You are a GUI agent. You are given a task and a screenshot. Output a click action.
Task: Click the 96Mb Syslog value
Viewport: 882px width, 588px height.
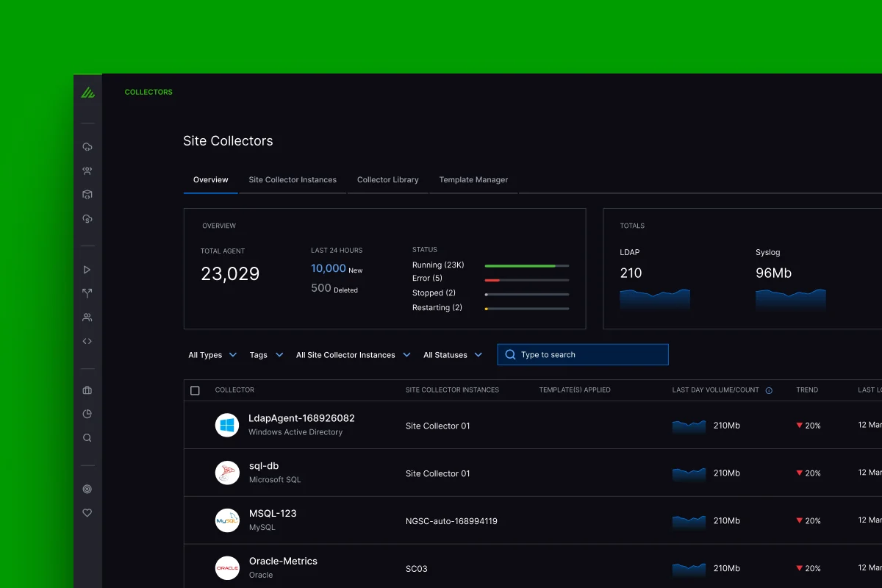(773, 273)
